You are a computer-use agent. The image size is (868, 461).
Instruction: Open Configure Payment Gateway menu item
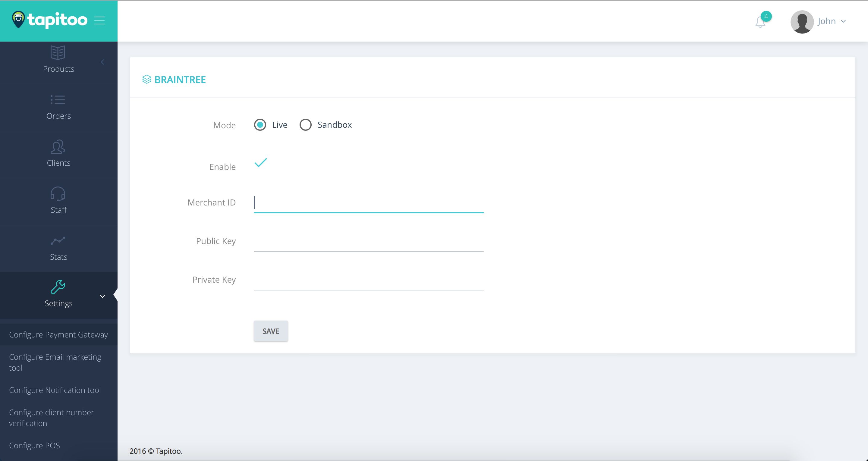pyautogui.click(x=58, y=335)
